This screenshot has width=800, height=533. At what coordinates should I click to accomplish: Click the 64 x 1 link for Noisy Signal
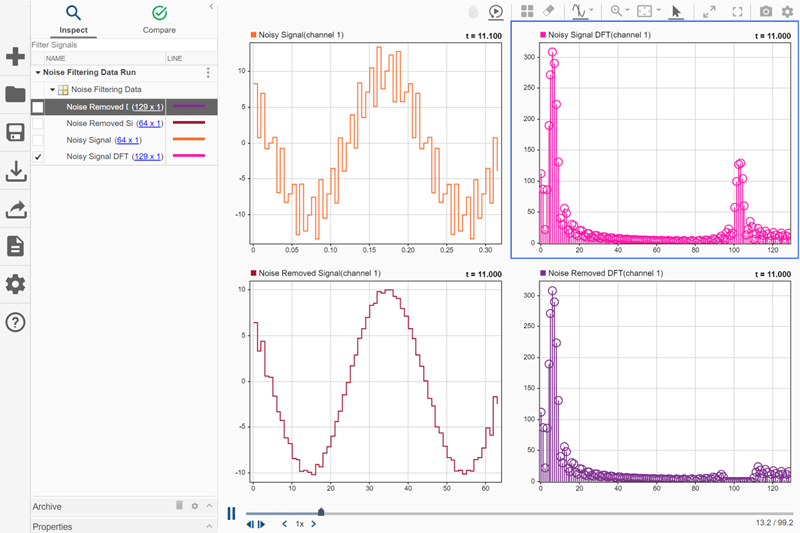coord(127,140)
